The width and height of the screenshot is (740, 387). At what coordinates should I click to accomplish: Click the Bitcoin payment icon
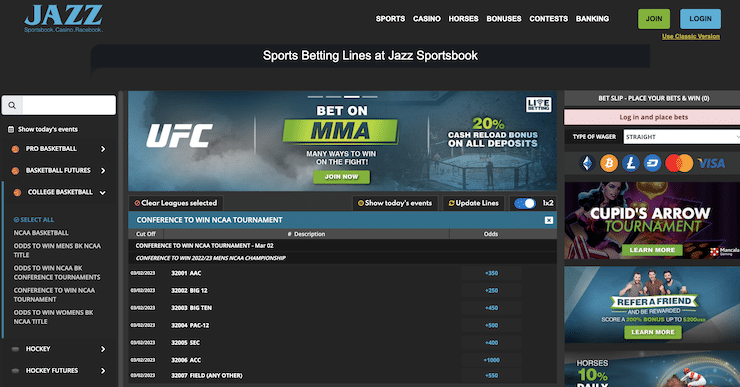coord(609,163)
